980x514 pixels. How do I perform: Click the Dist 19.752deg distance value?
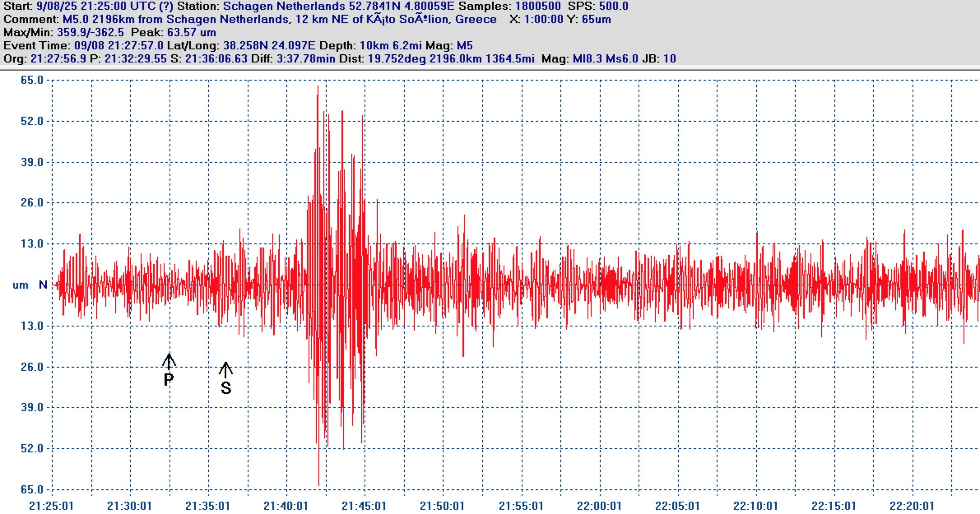(x=397, y=59)
